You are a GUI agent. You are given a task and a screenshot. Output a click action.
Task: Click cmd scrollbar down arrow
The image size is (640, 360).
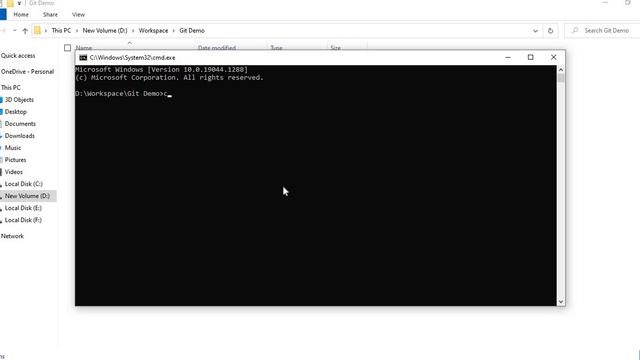[561, 302]
